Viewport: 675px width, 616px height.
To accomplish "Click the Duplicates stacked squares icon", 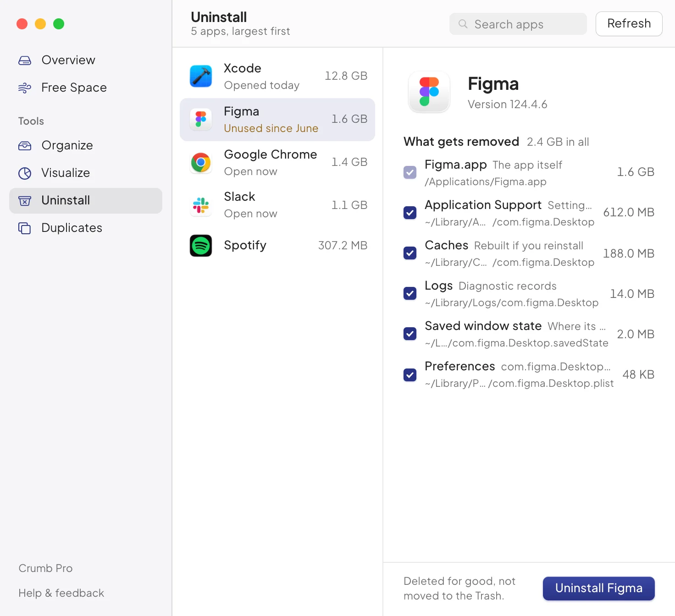I will [25, 228].
